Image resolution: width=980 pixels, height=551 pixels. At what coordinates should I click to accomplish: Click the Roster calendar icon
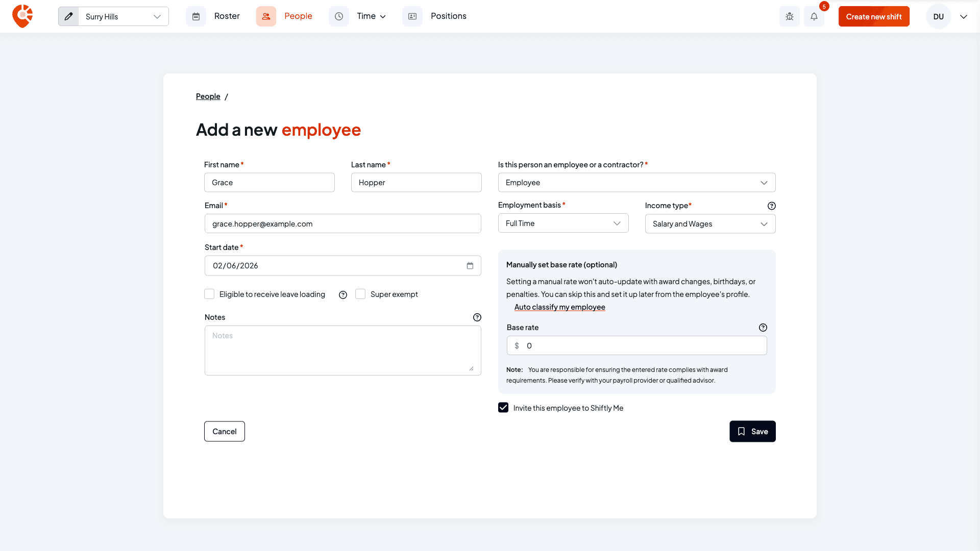tap(196, 16)
